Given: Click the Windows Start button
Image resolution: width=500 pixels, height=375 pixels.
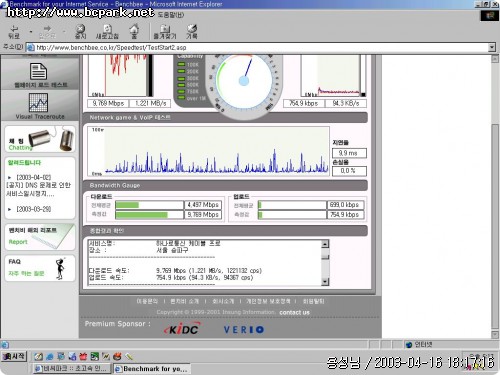Looking at the screenshot, I should pyautogui.click(x=13, y=356).
